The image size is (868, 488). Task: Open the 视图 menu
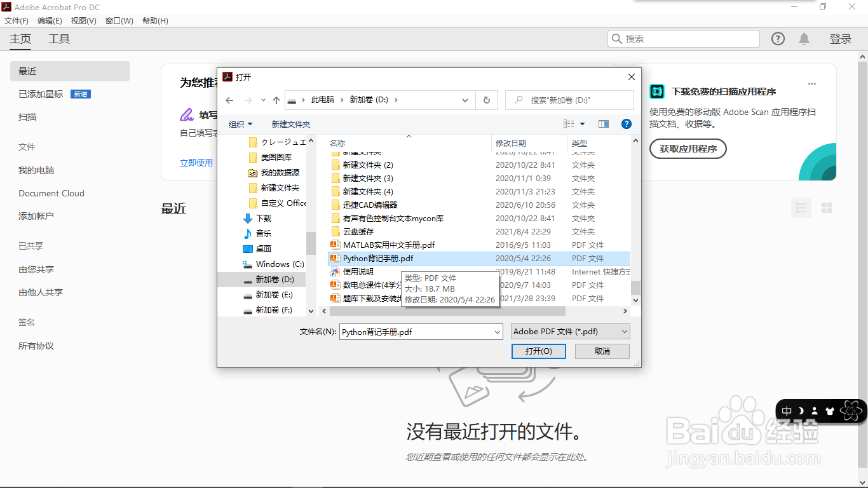pos(83,20)
